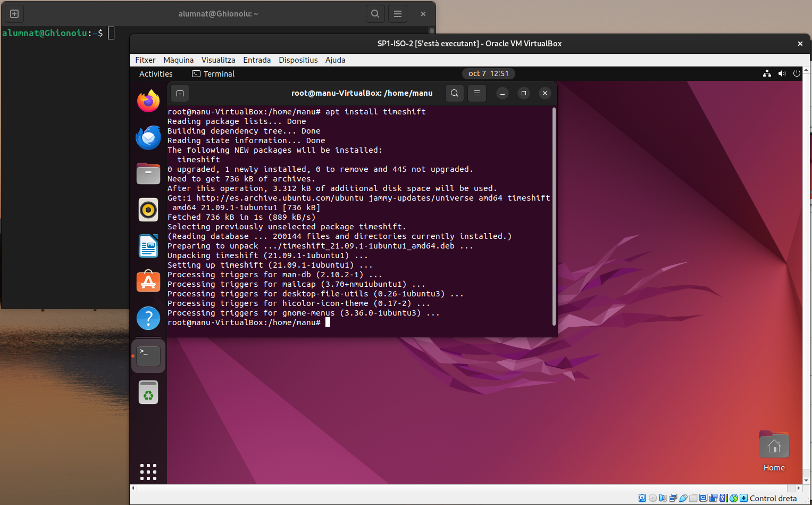The image size is (812, 505).
Task: Launch Rhythmbox music player from dock
Action: [148, 210]
